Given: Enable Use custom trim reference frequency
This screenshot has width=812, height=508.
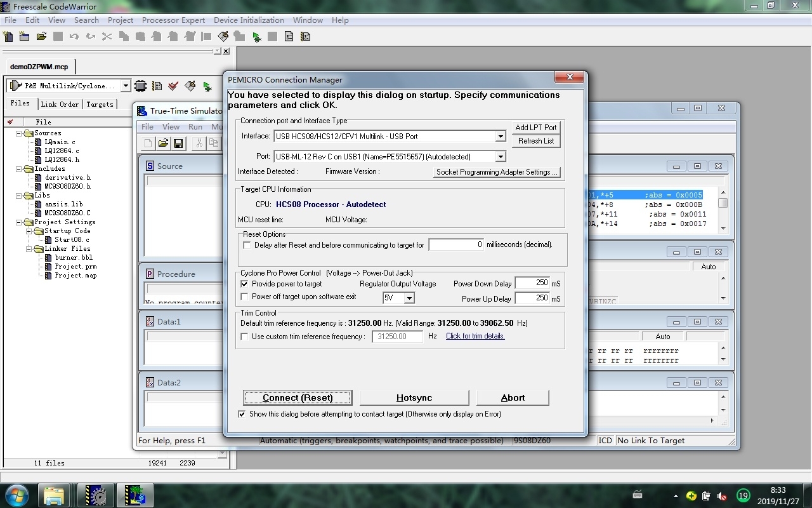Looking at the screenshot, I should [x=244, y=337].
